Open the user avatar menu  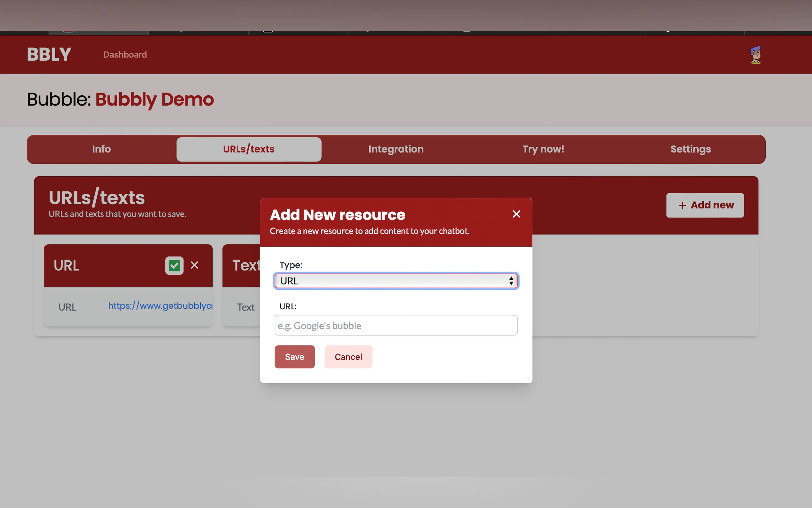click(x=756, y=55)
